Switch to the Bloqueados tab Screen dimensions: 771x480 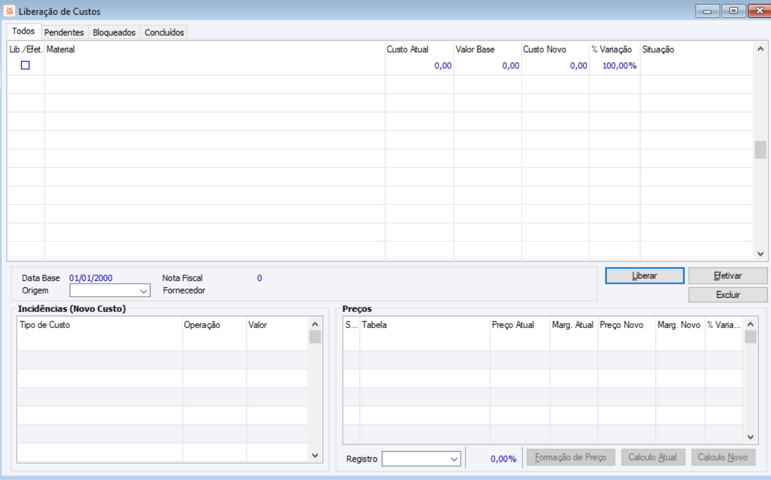(x=114, y=32)
